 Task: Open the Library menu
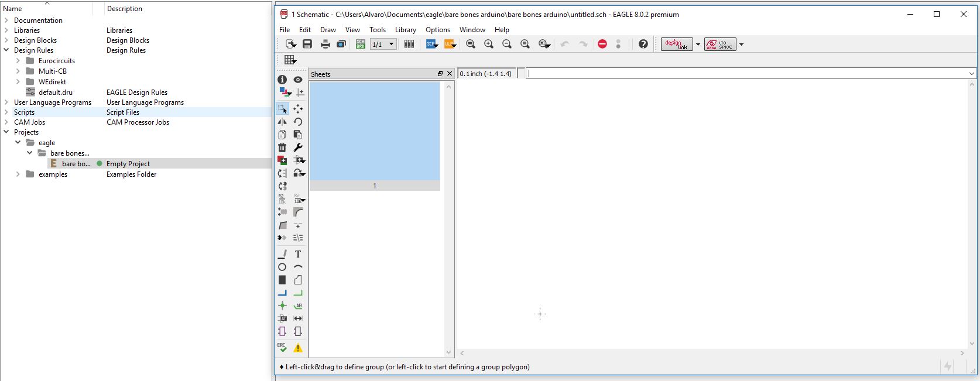coord(405,30)
